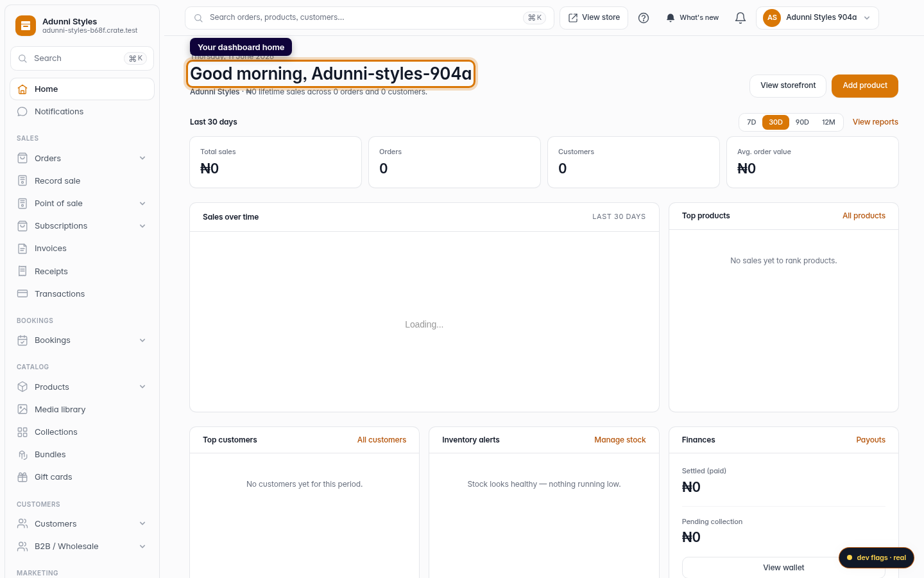Expand the Orders submenu chevron
924x578 pixels.
pos(142,158)
